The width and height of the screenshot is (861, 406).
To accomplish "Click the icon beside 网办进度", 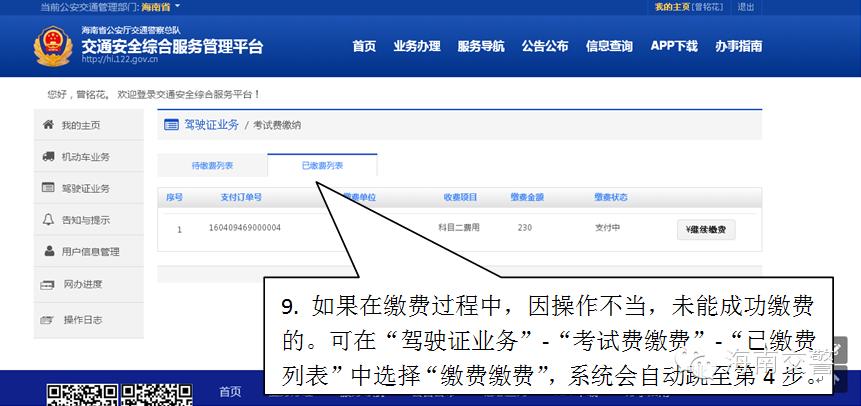I will pyautogui.click(x=48, y=285).
